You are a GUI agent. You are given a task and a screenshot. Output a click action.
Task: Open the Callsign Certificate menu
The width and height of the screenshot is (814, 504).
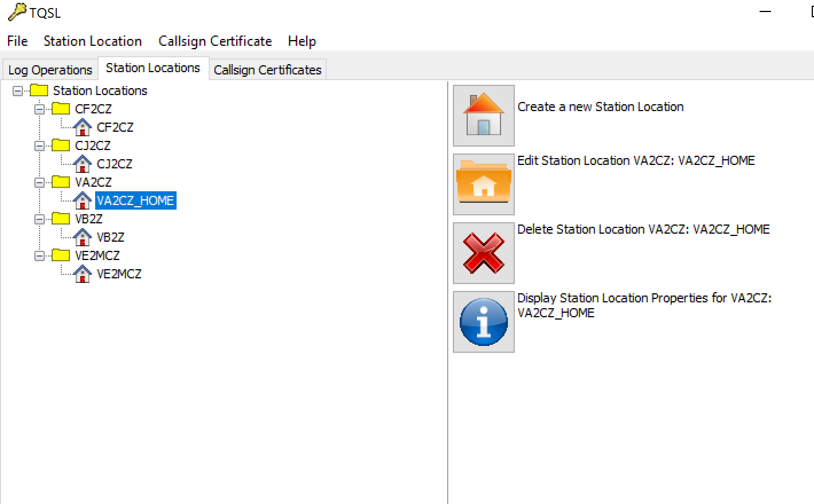coord(215,41)
